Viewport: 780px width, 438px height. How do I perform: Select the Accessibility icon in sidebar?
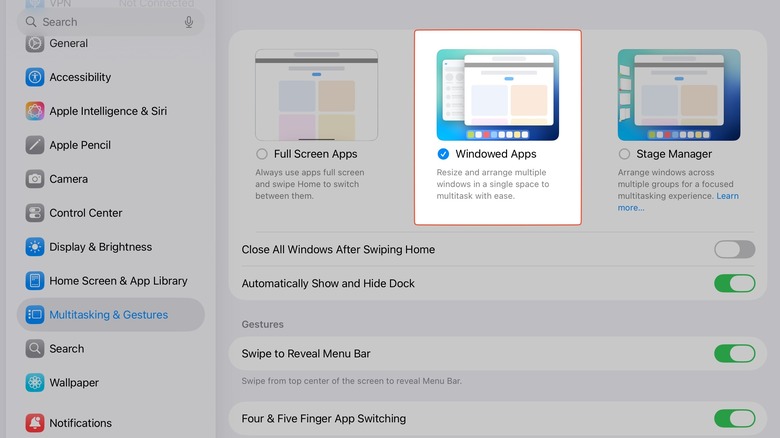coord(35,77)
